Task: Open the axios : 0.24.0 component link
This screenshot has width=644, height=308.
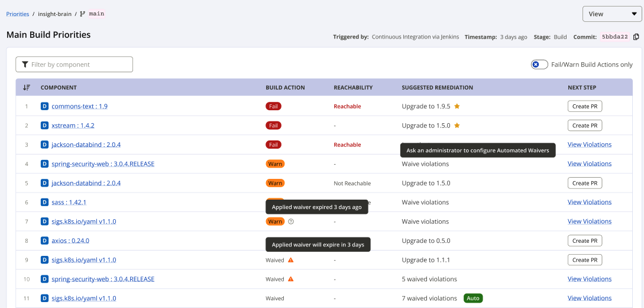Action: click(70, 240)
